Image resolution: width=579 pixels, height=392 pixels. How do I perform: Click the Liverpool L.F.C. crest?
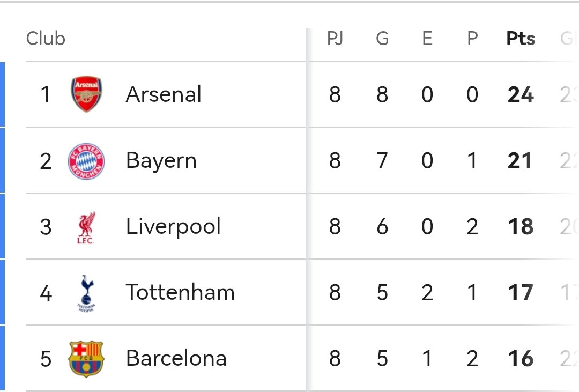(x=86, y=227)
